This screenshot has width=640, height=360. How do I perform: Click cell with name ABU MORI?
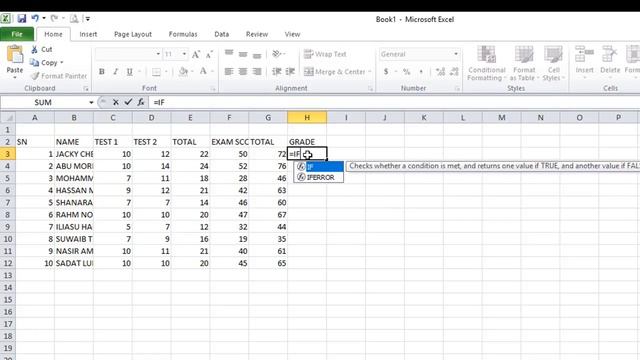[74, 166]
